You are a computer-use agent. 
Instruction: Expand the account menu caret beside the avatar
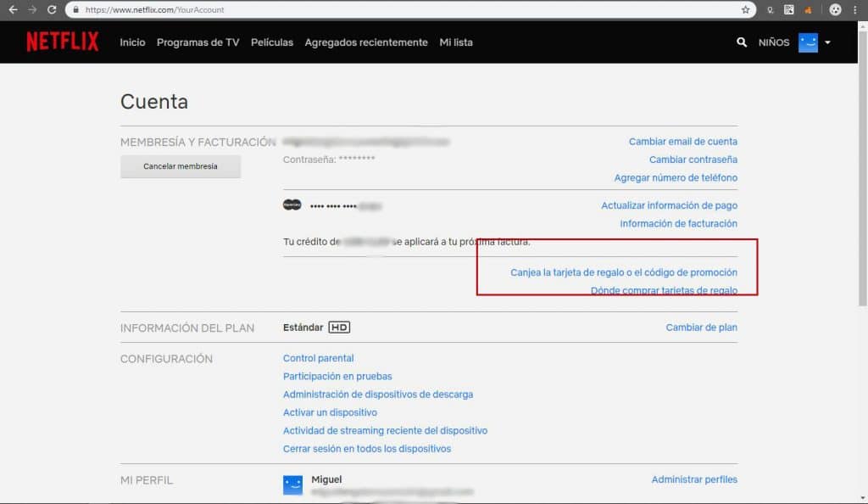point(827,42)
